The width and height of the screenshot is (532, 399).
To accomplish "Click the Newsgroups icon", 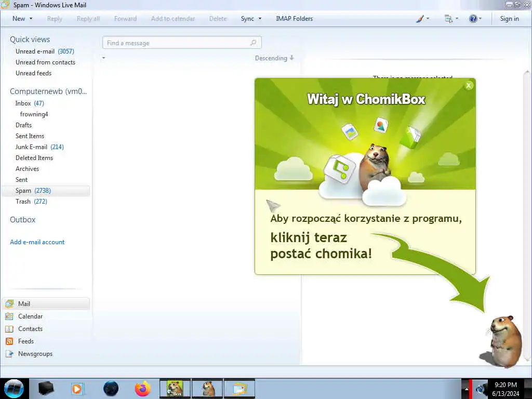I will pos(9,354).
